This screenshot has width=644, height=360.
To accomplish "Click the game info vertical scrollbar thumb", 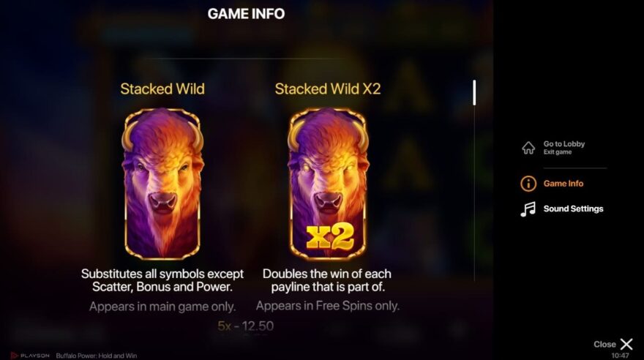I will 474,93.
